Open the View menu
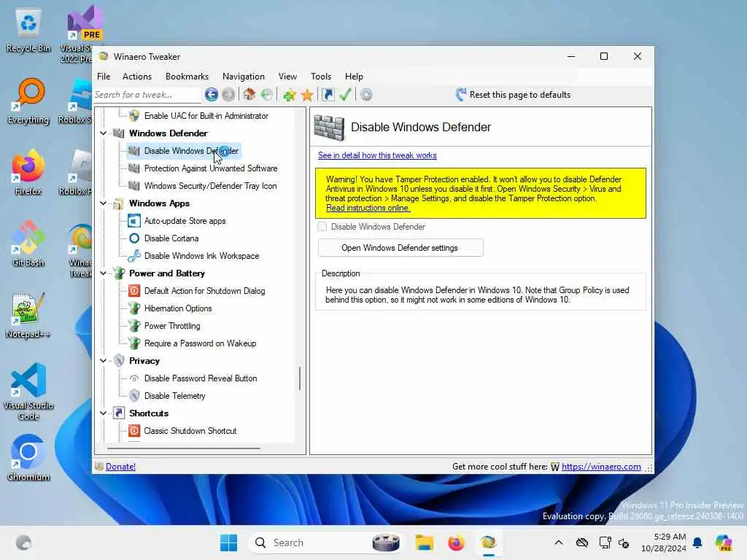747x560 pixels. pos(287,76)
